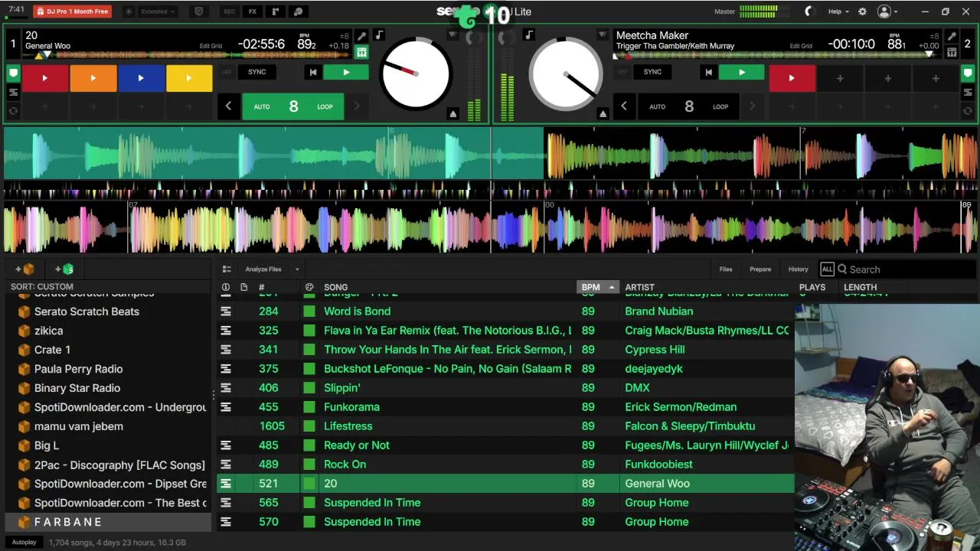Open the Analyze Files dropdown arrow
980x551 pixels.
coord(297,269)
